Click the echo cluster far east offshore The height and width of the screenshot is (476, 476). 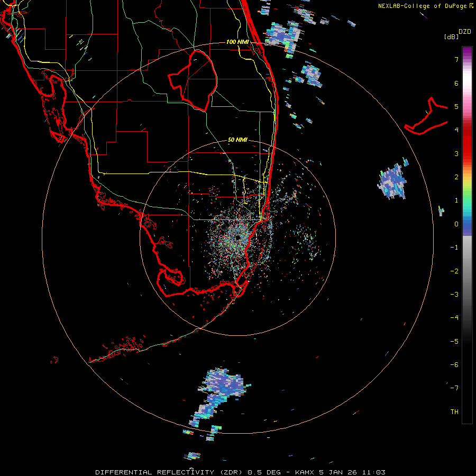[x=393, y=181]
